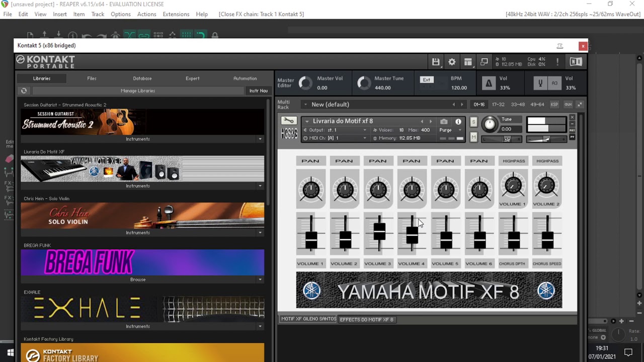Click the rack minimize-all arrows icon

click(580, 105)
